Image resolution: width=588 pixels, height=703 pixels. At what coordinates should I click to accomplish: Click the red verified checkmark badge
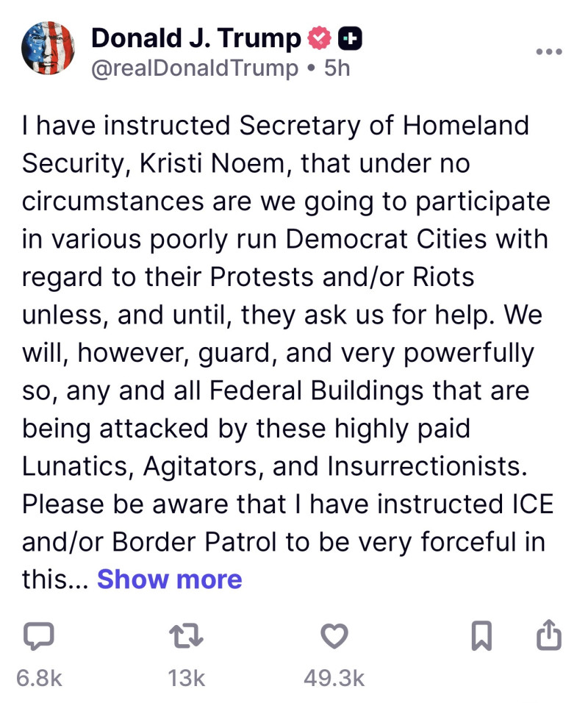point(318,39)
